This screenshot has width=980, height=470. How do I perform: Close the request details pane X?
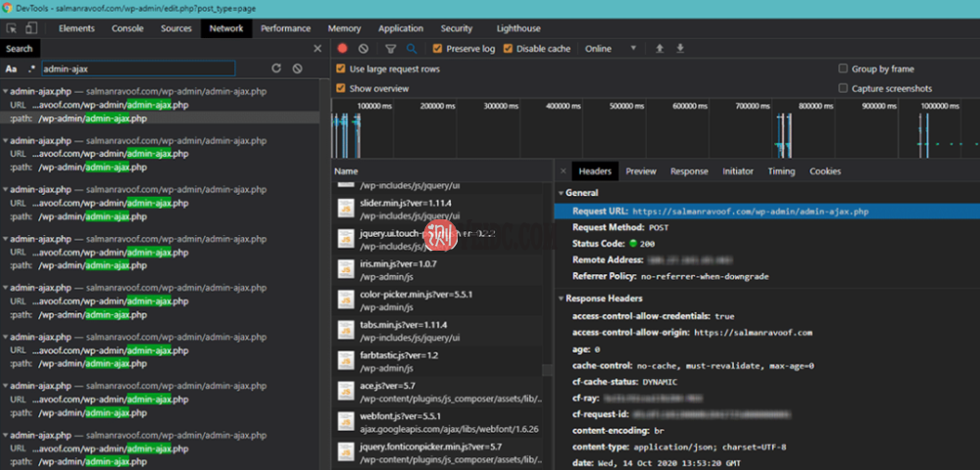point(563,171)
